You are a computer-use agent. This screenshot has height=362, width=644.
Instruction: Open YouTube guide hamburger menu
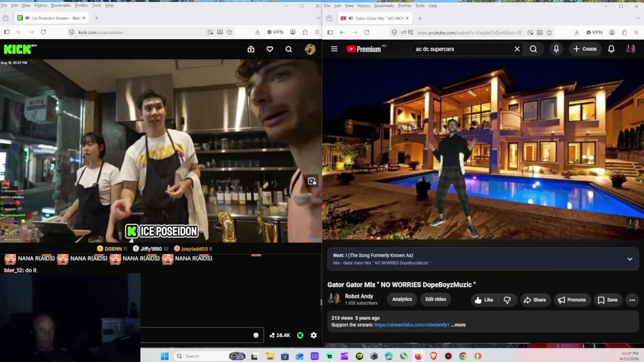tap(334, 49)
